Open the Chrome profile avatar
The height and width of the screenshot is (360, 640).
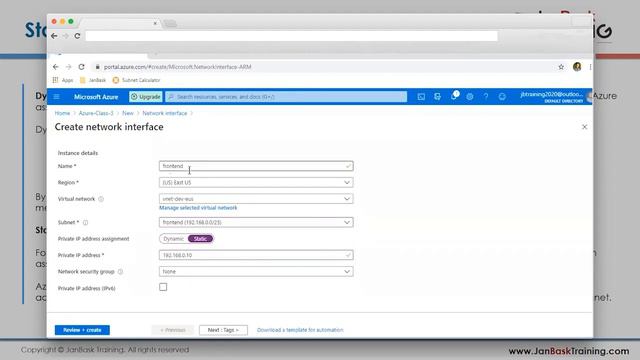pyautogui.click(x=577, y=67)
